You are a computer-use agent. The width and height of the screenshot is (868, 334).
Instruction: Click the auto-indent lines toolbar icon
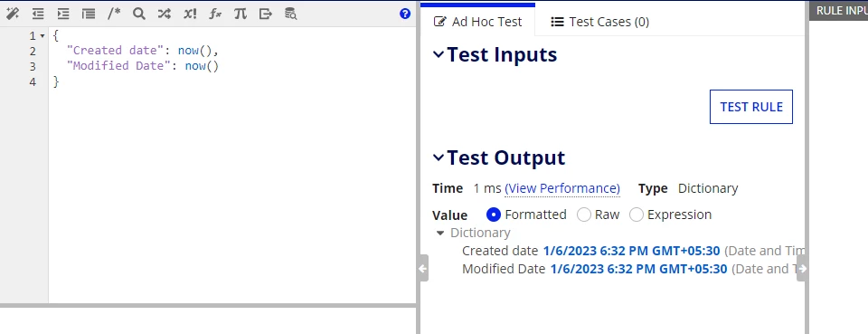point(89,14)
